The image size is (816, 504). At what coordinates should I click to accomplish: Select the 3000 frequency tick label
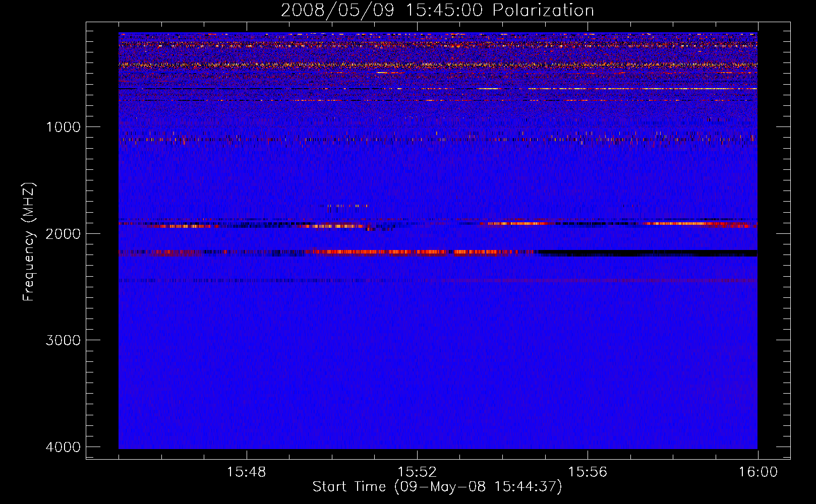coord(63,340)
